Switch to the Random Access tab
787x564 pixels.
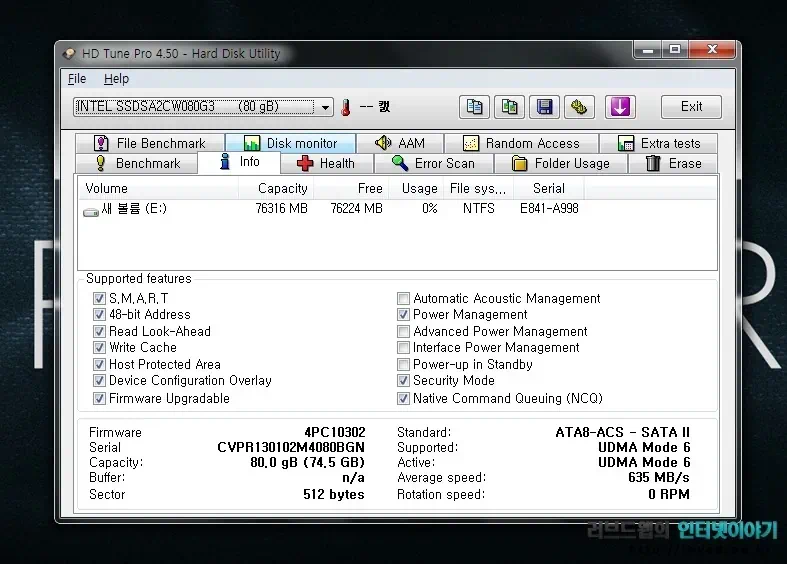click(521, 144)
